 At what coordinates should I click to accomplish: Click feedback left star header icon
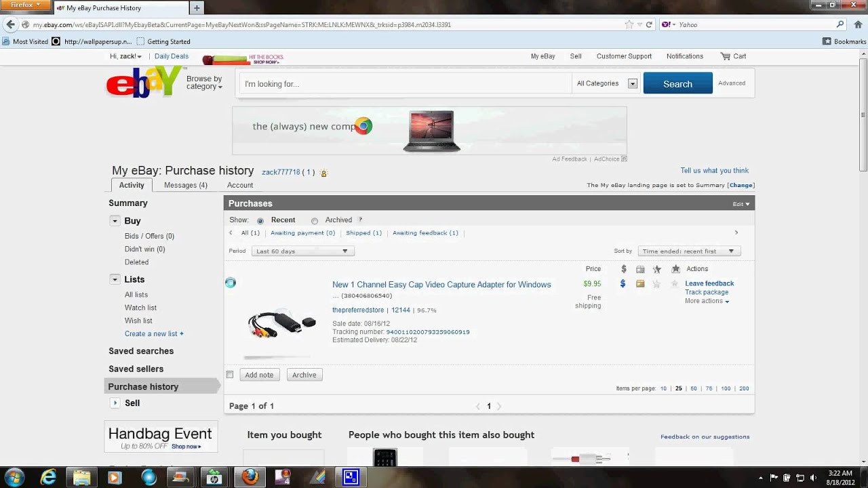(x=656, y=269)
